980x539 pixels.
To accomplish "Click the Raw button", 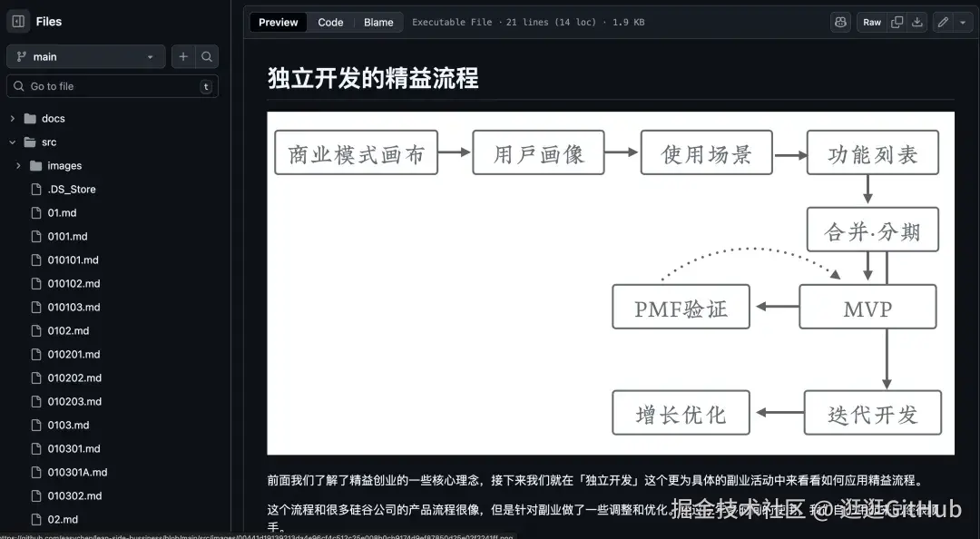I will pyautogui.click(x=871, y=22).
